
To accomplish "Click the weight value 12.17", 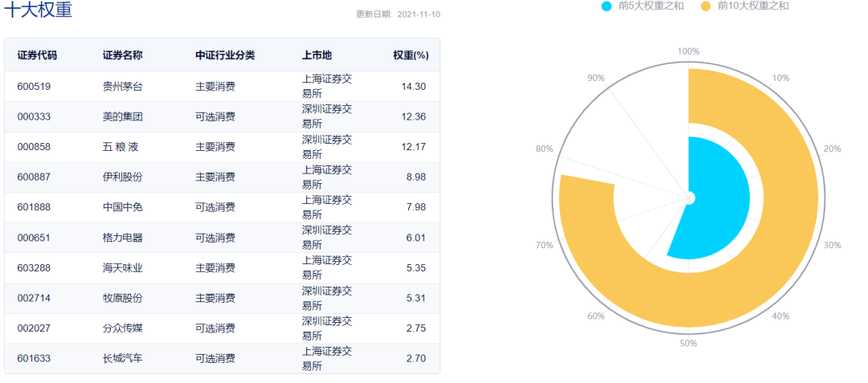I will (416, 147).
